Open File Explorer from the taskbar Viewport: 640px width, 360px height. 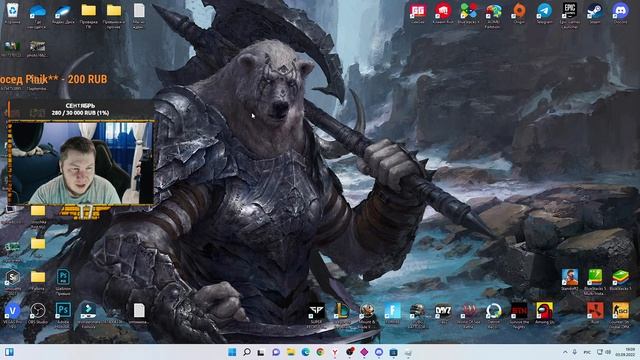point(291,352)
